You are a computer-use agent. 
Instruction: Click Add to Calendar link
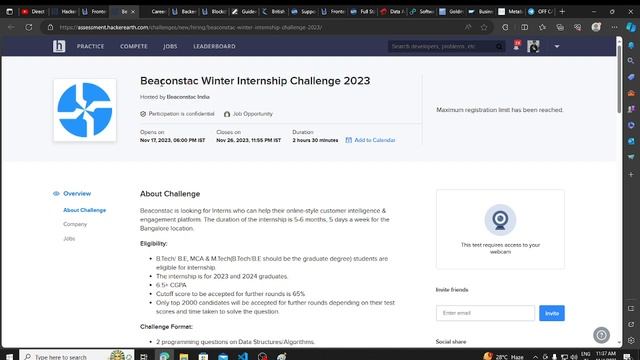click(375, 140)
